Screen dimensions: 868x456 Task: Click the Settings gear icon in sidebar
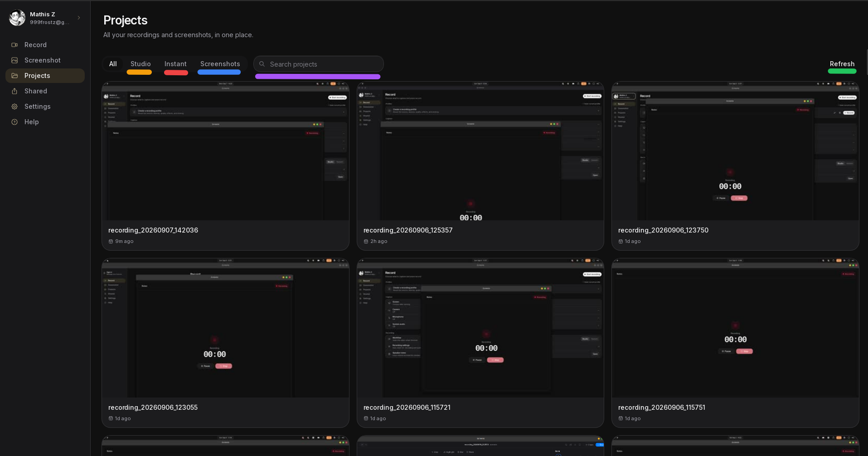pos(15,107)
